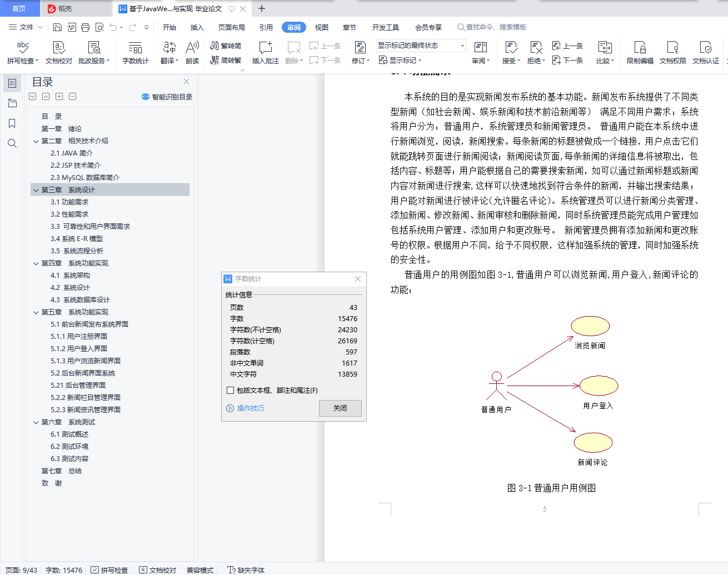Collapse the 第六章 系统测试 node
The image size is (728, 575).
tap(36, 422)
